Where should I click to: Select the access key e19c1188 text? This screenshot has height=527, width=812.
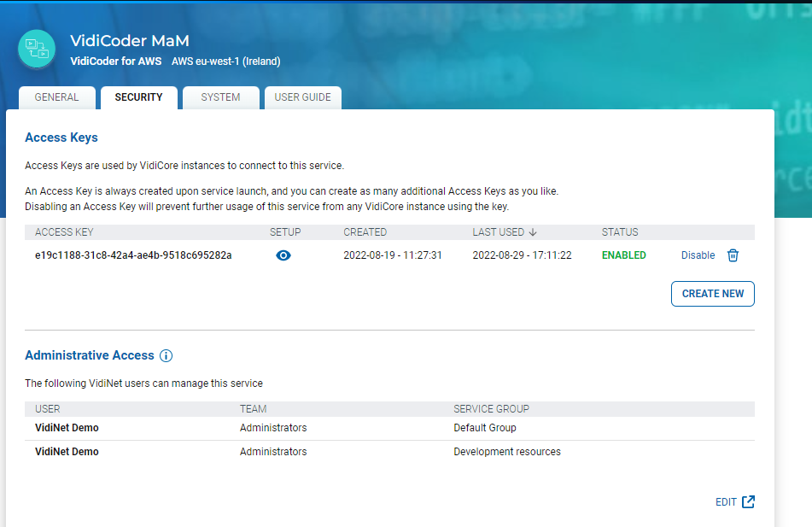click(133, 255)
